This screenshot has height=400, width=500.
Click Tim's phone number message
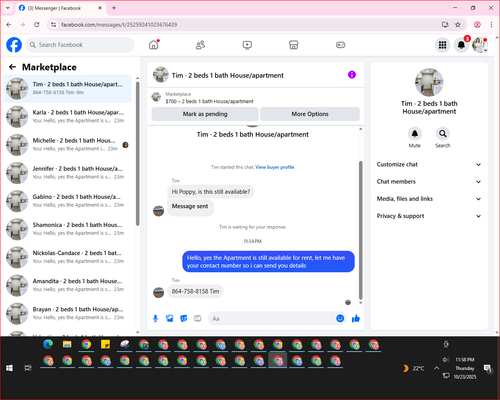195,291
